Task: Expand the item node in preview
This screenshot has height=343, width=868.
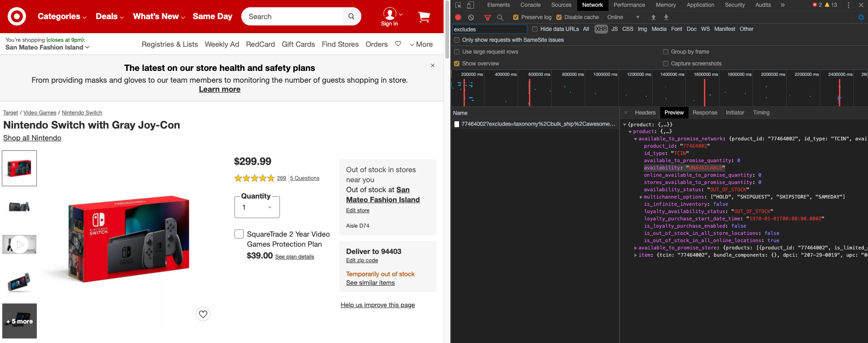Action: click(x=635, y=255)
